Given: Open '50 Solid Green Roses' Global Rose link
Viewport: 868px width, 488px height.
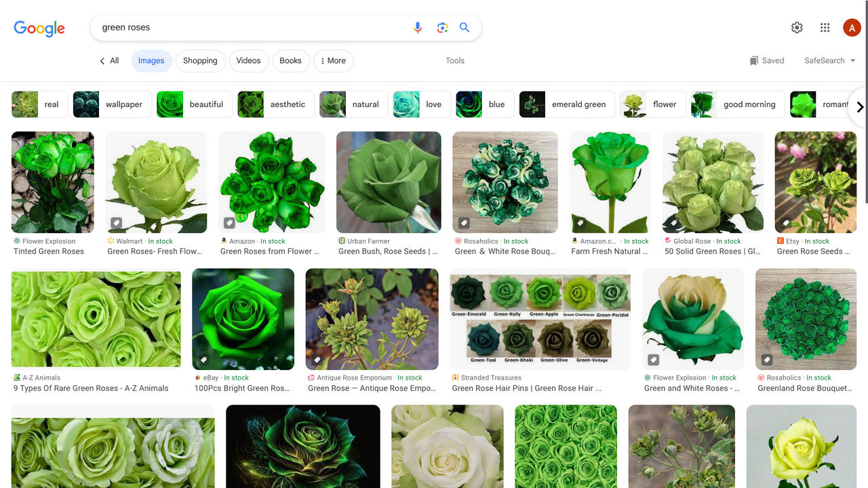Looking at the screenshot, I should coord(713,251).
